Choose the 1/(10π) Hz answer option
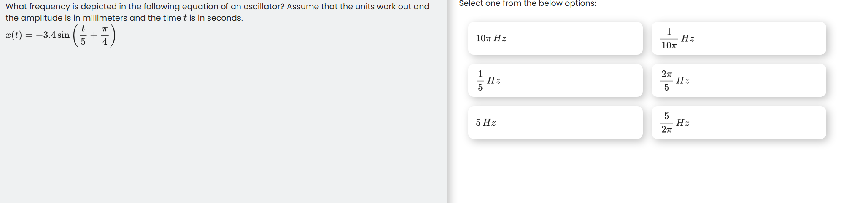This screenshot has width=868, height=203. pos(739,38)
